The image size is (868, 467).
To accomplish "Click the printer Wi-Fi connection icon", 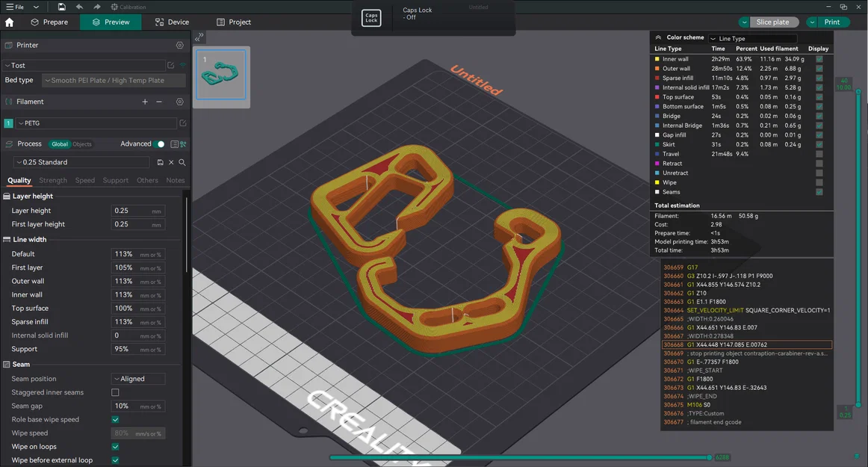I will click(x=182, y=65).
